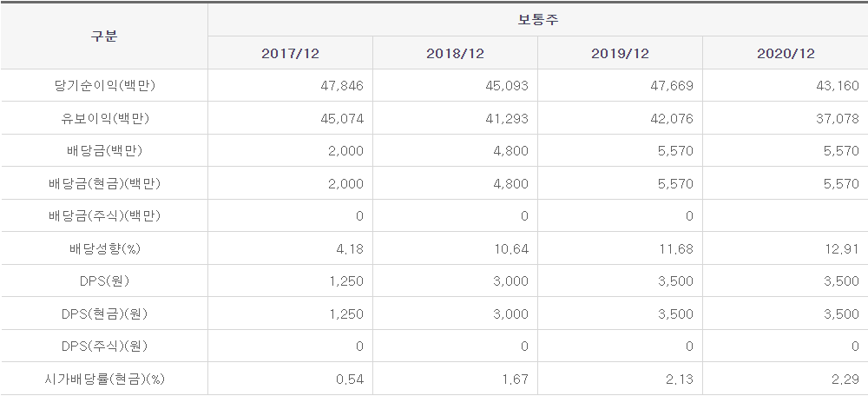Select the 2019/12 column header
The width and height of the screenshot is (868, 396).
[x=620, y=53]
